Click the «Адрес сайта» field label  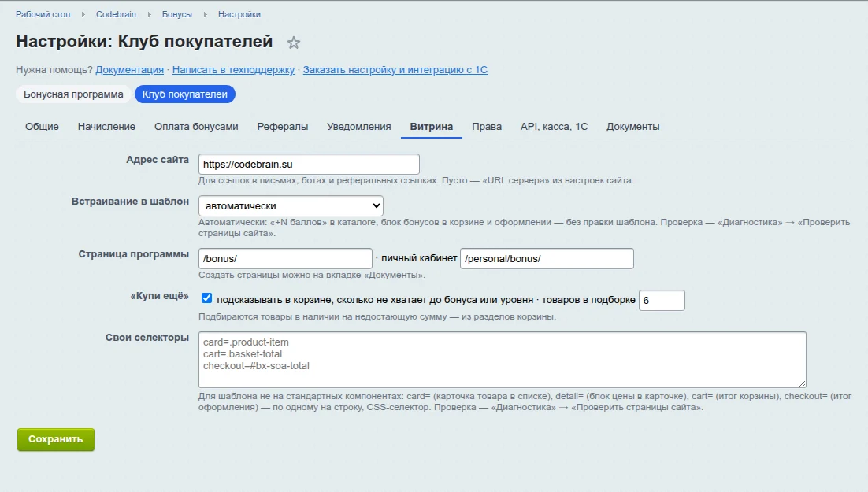(x=158, y=159)
